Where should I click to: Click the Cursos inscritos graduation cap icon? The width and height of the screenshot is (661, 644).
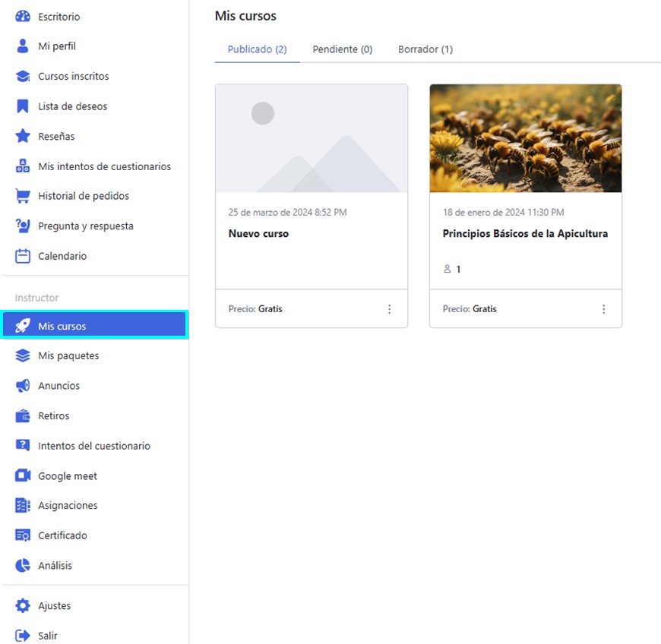tap(23, 76)
